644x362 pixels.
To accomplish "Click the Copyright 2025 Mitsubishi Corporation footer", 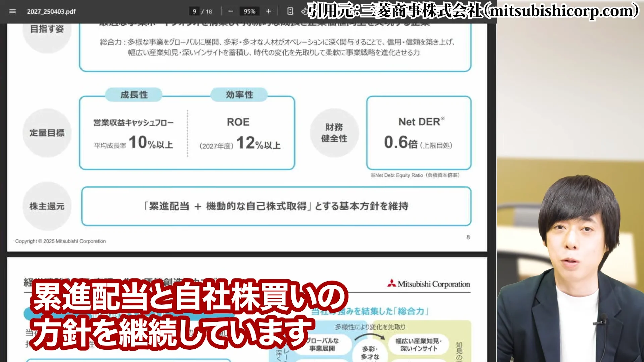I will (60, 241).
